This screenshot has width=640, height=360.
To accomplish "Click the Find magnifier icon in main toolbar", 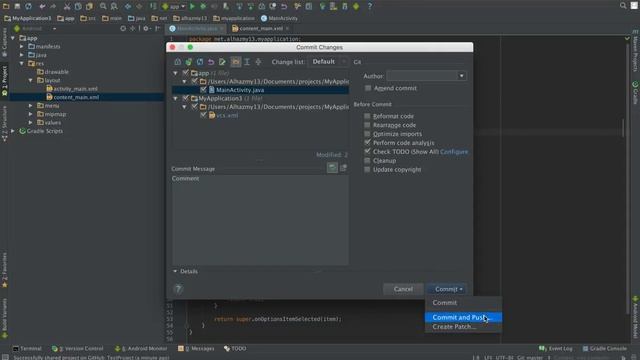I will pyautogui.click(x=103, y=6).
